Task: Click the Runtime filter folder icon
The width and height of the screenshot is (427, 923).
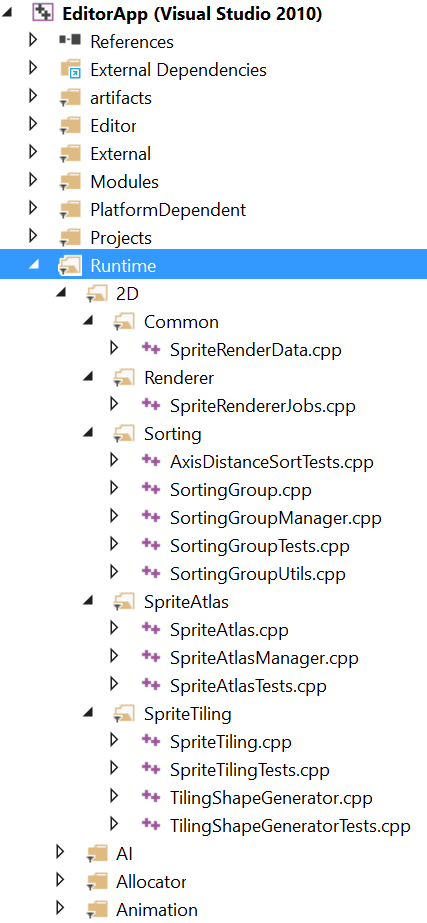Action: point(71,266)
